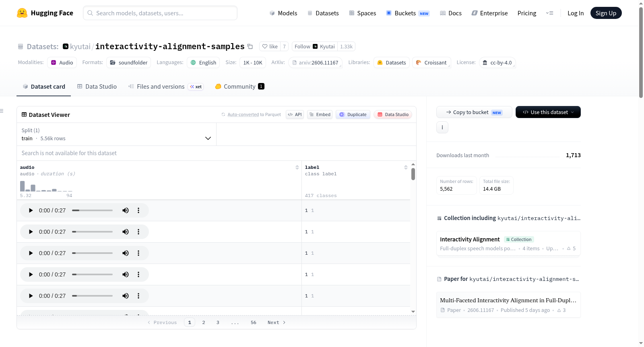Open the Multi-Faceted Interactivity Alignment paper card
The width and height of the screenshot is (644, 347).
[x=508, y=305]
